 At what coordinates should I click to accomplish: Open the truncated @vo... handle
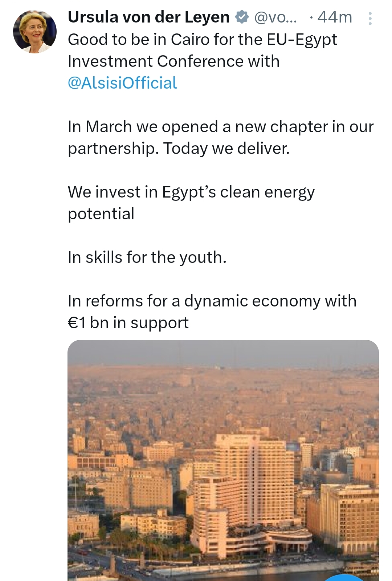[275, 17]
